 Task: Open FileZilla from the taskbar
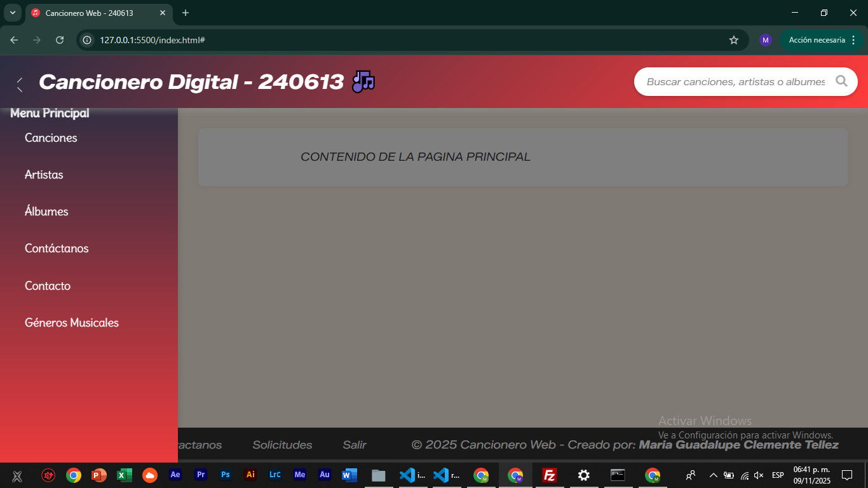(x=550, y=475)
